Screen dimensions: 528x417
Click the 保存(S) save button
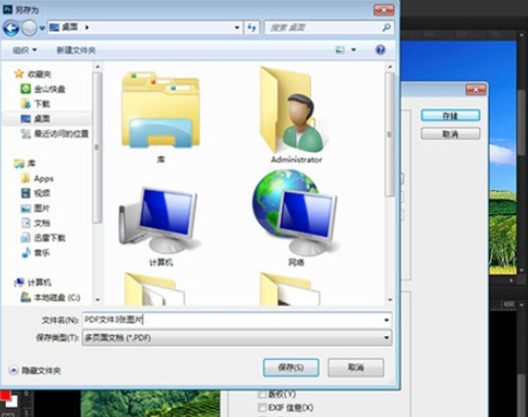pos(291,367)
